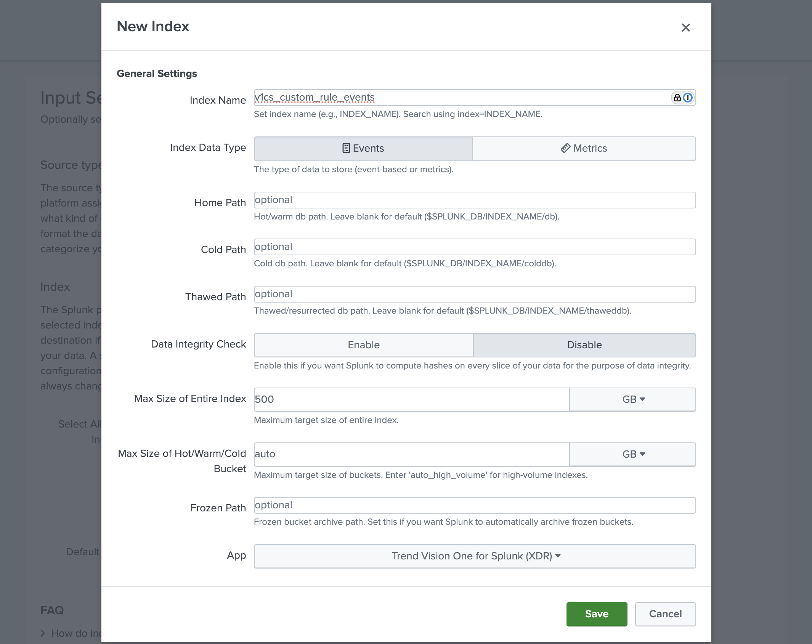Viewport: 812px width, 644px height.
Task: Cancel the New Index dialog
Action: pos(665,614)
